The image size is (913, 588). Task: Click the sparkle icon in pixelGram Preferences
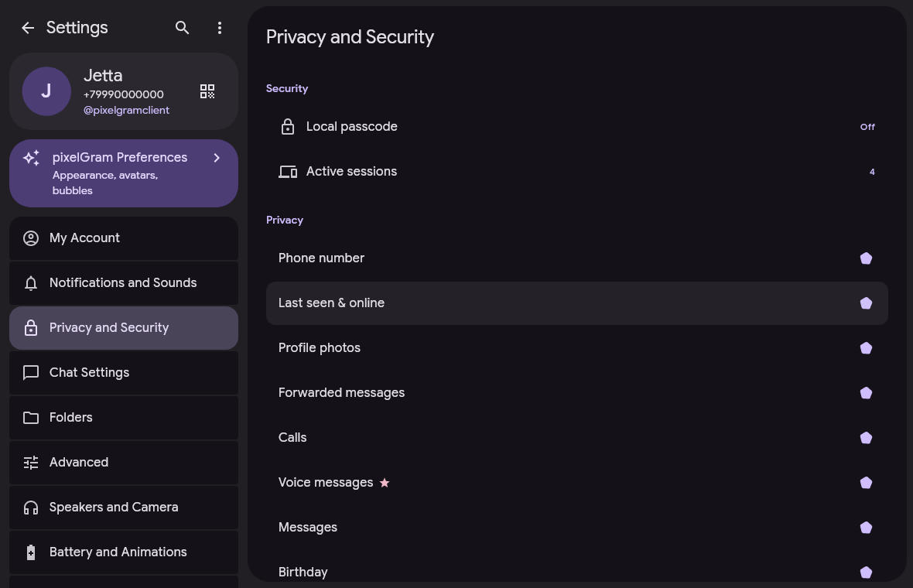tap(32, 158)
